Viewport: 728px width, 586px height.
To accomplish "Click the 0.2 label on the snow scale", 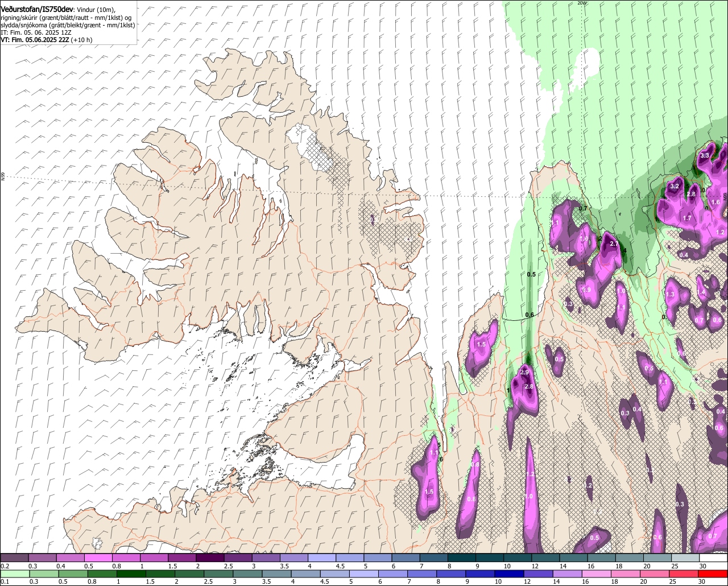I will coord(5,566).
